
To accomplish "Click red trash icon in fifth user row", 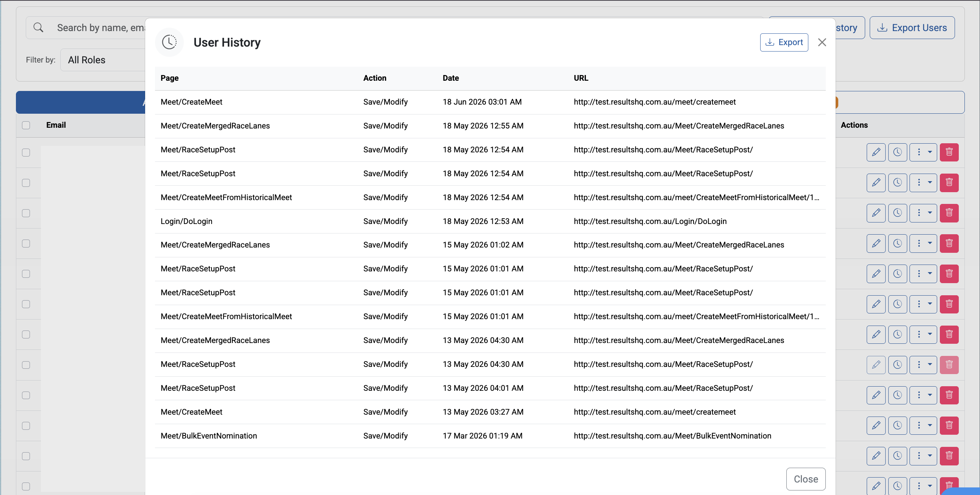I will click(949, 274).
